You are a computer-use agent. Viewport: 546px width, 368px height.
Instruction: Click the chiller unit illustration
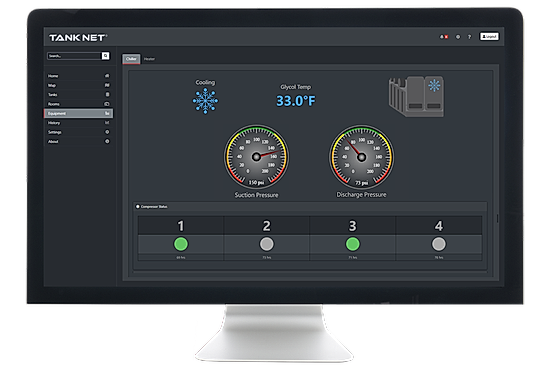pos(416,96)
